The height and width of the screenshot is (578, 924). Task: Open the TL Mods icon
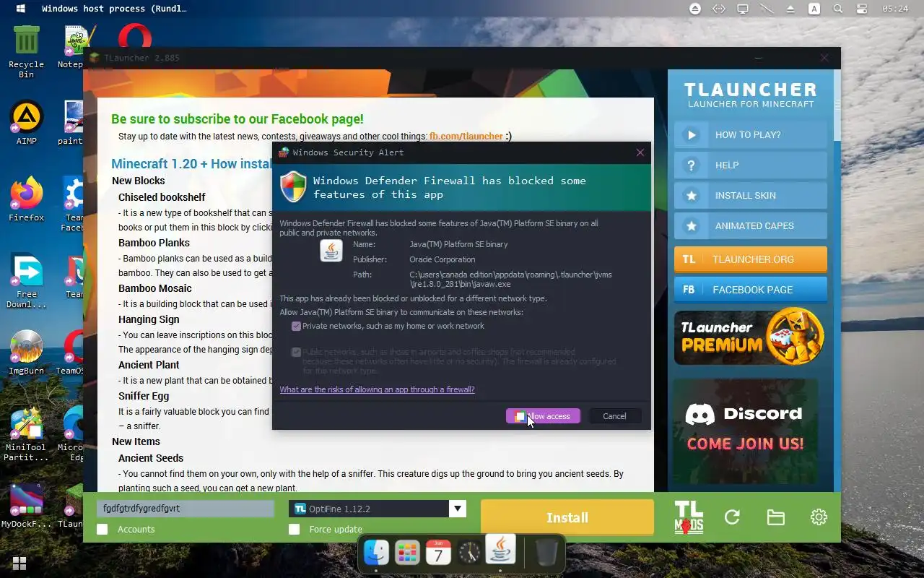click(689, 517)
